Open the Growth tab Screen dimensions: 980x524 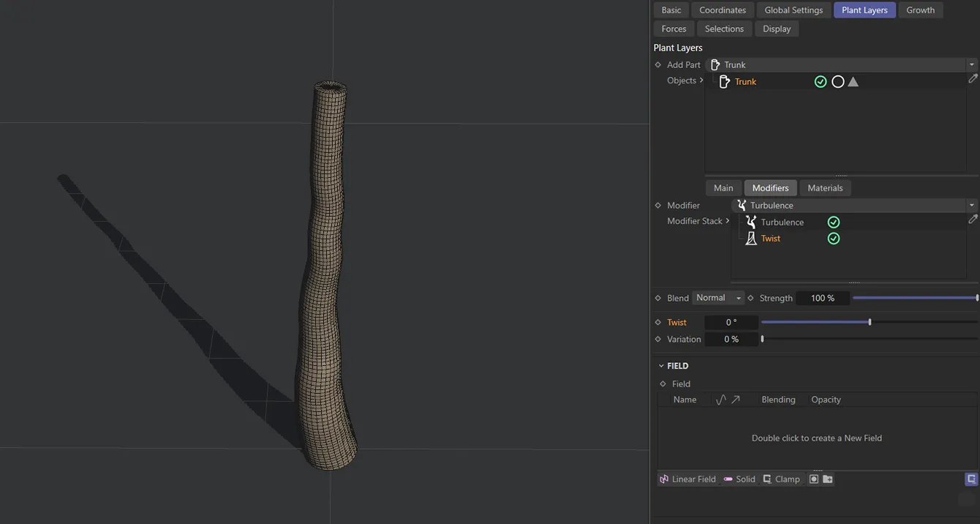(x=920, y=10)
